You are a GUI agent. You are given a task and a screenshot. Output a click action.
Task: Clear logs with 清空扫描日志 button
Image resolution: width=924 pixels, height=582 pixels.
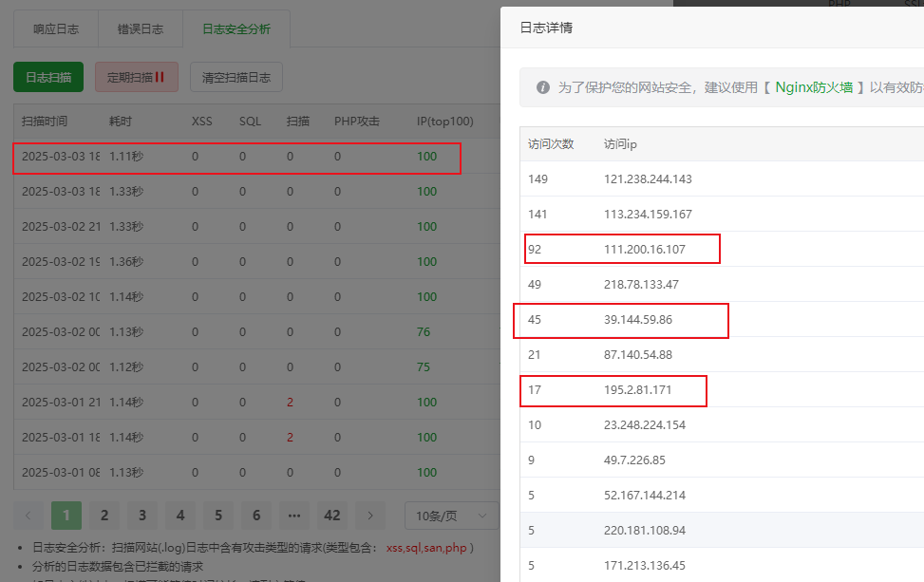pyautogui.click(x=236, y=77)
